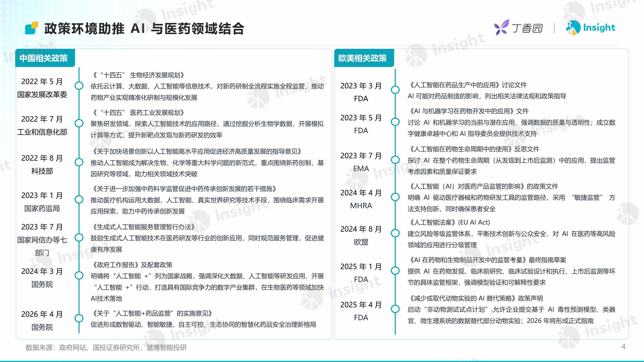This screenshot has height=362, width=644.
Task: Click timeline marker for 2024 年 8 月 欧盟
Action: (x=395, y=233)
